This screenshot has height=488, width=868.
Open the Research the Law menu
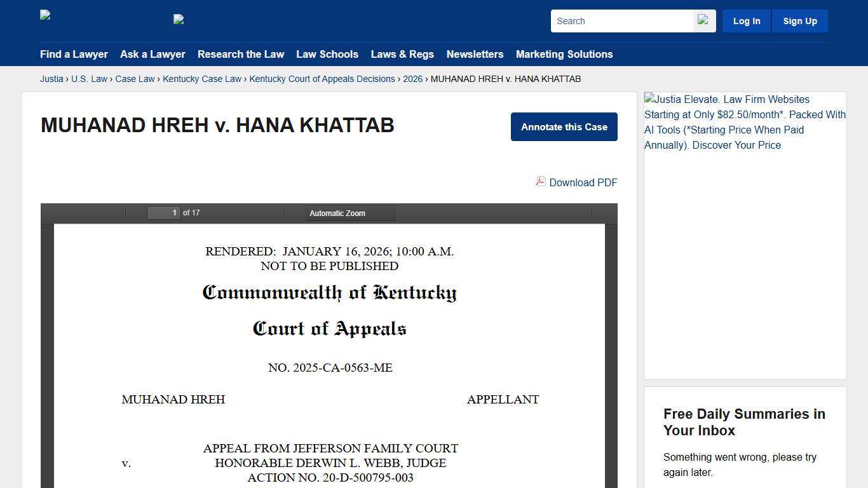241,55
